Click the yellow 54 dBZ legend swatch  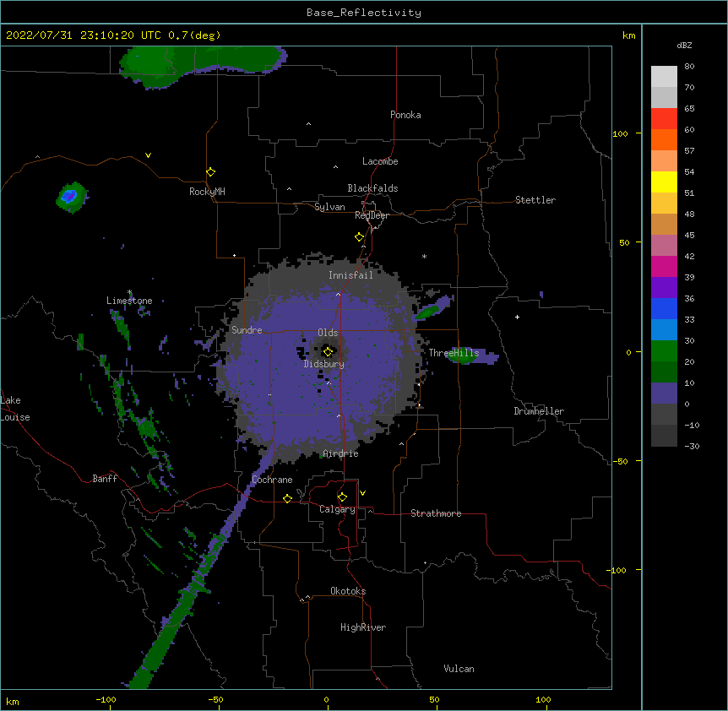point(664,182)
